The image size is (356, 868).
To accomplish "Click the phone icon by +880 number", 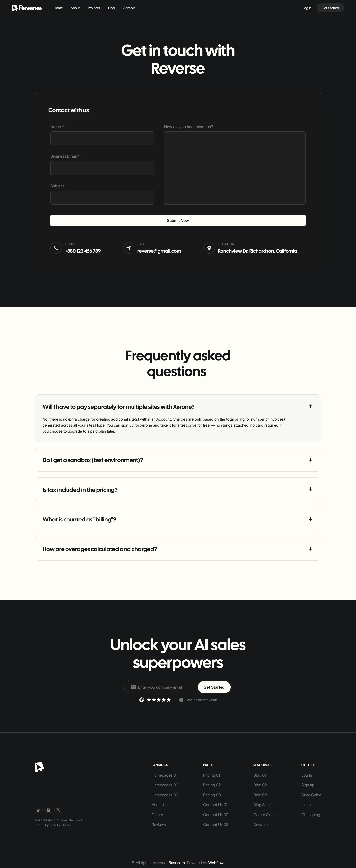I will [56, 248].
